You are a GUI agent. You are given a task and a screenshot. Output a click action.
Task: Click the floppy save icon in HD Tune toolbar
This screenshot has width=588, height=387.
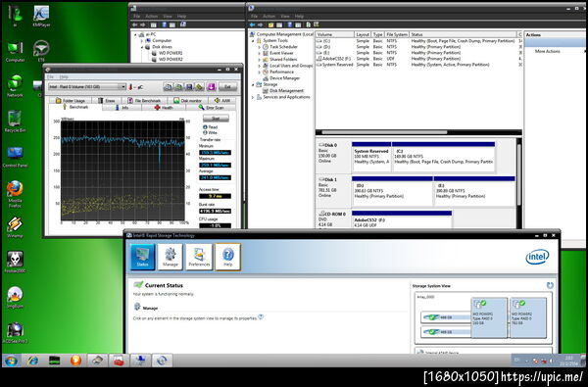pyautogui.click(x=189, y=87)
